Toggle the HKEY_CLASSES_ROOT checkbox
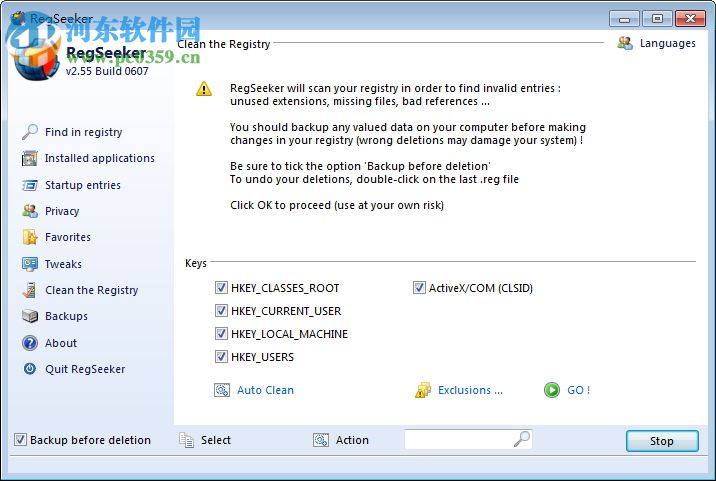This screenshot has width=716, height=481. pyautogui.click(x=221, y=288)
